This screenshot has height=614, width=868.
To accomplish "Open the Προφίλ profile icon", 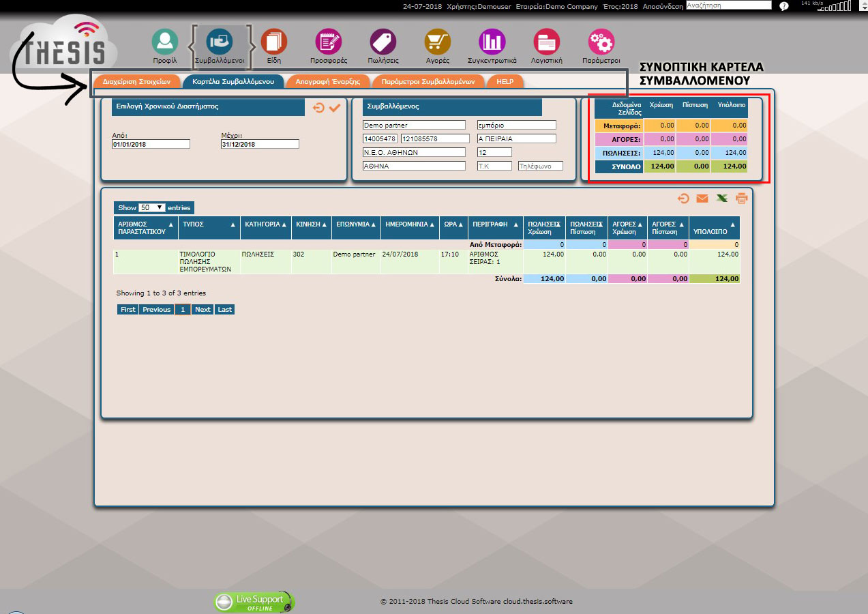I will [x=164, y=42].
